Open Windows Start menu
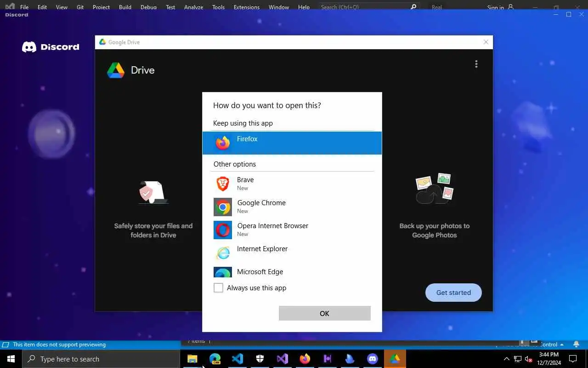The image size is (588, 368). (x=11, y=359)
